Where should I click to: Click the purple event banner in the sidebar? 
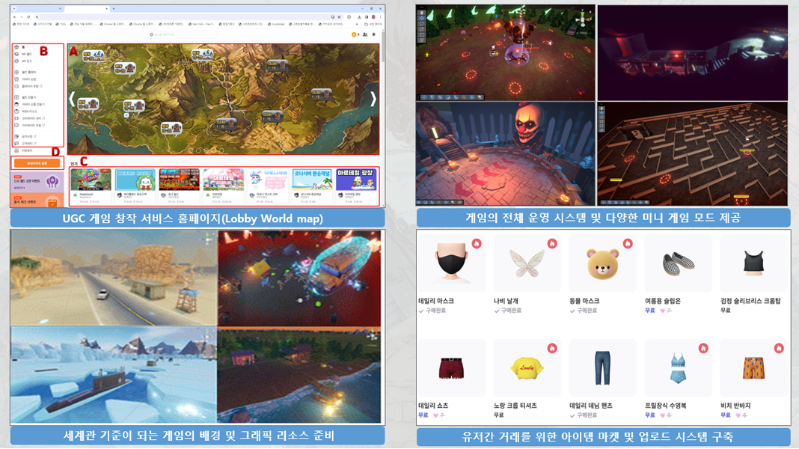tap(37, 183)
